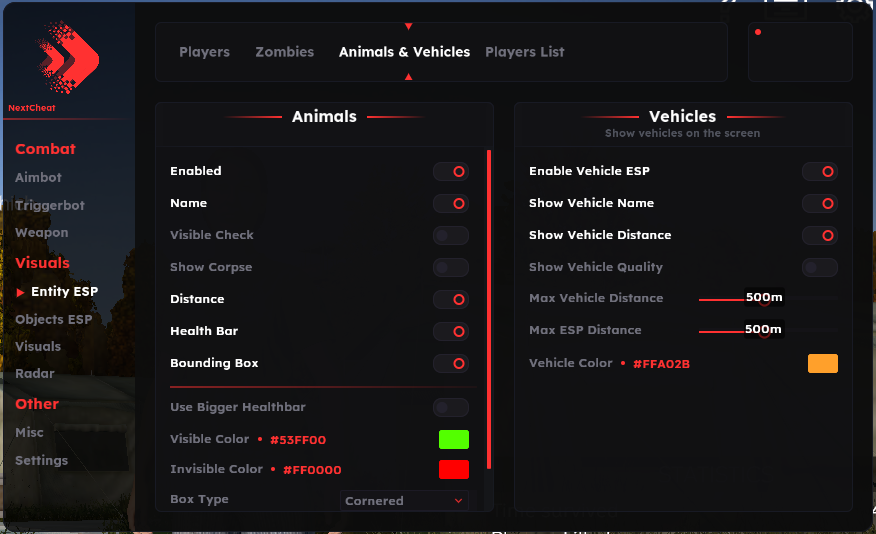Open Settings from the sidebar
This screenshot has height=534, width=876.
(42, 461)
